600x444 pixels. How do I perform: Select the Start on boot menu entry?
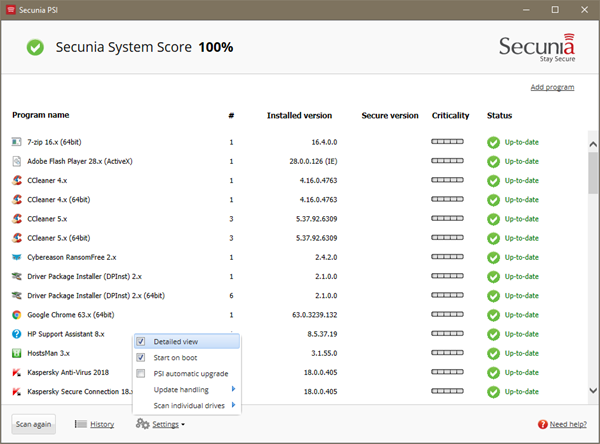click(187, 357)
